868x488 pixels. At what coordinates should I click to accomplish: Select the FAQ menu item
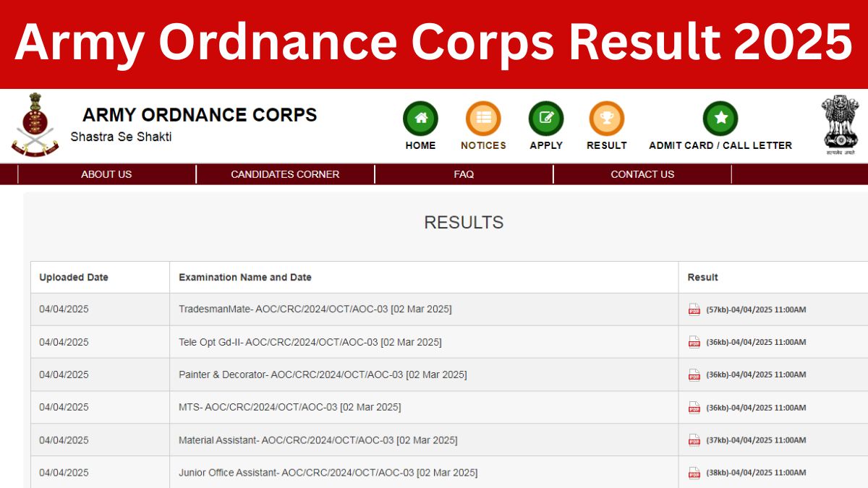[x=464, y=174]
